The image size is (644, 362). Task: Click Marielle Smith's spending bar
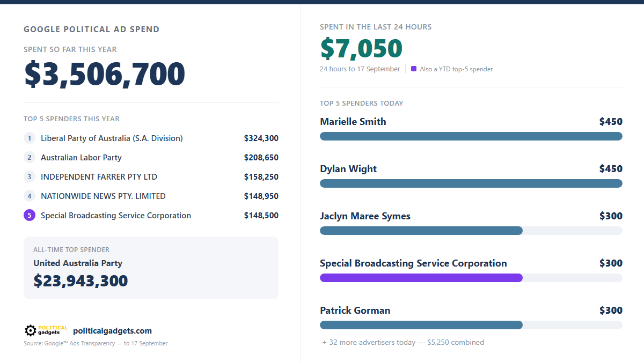(x=471, y=136)
